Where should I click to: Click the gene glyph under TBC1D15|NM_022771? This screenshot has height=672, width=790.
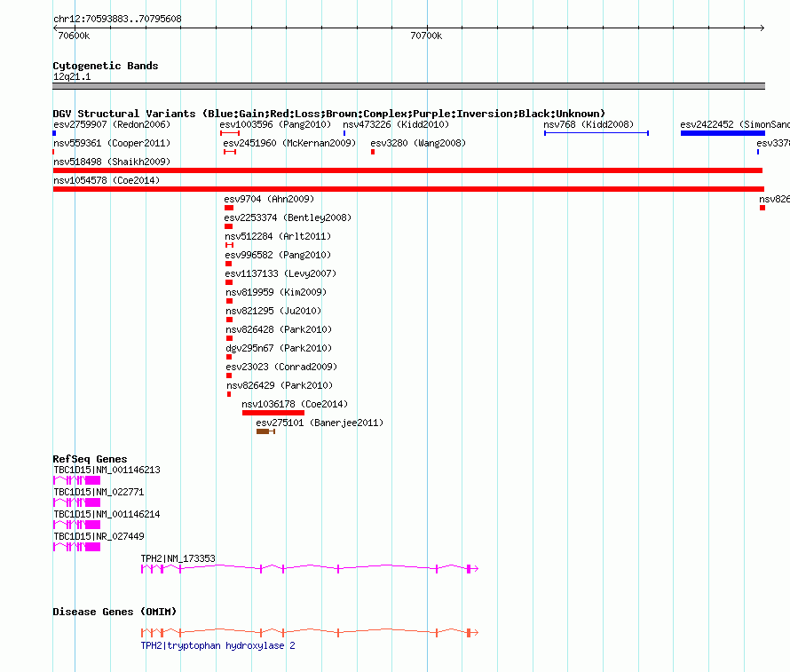tap(76, 502)
